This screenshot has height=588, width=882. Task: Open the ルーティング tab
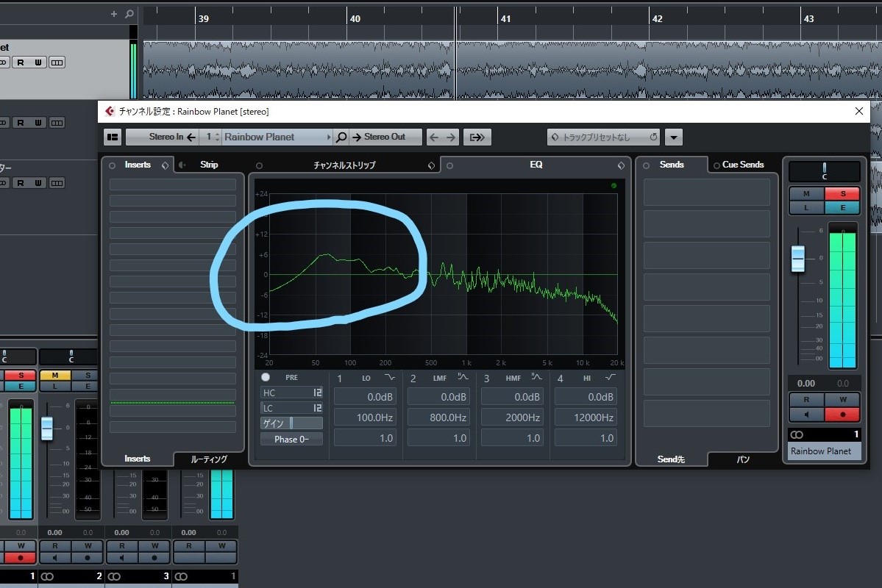coord(209,459)
